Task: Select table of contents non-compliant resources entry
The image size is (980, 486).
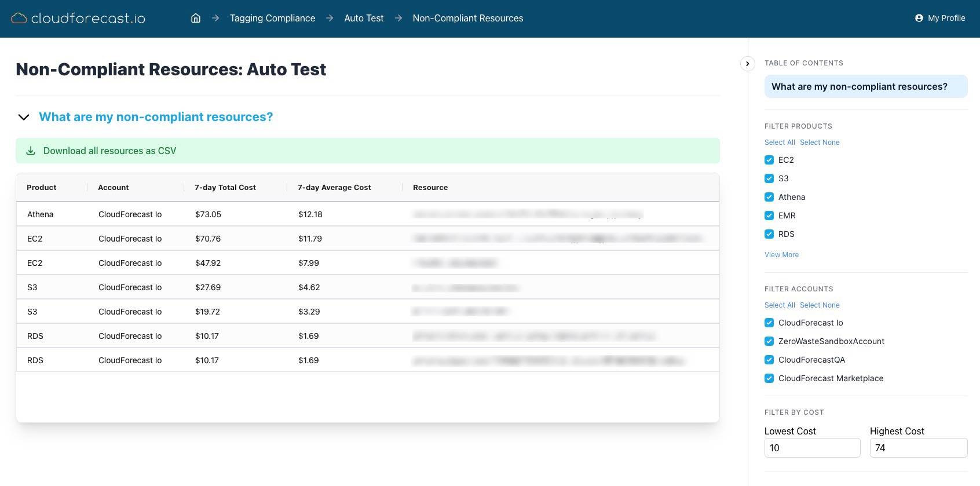Action: pos(866,86)
